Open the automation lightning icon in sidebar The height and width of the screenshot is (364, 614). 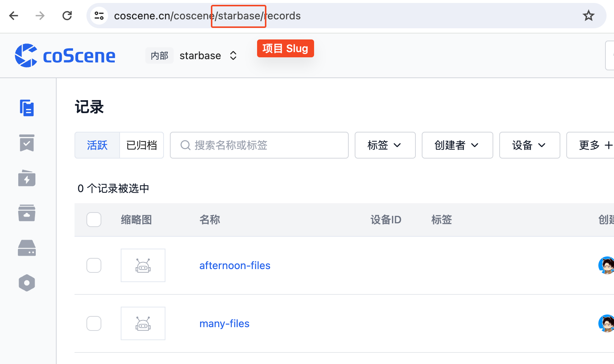pyautogui.click(x=27, y=178)
